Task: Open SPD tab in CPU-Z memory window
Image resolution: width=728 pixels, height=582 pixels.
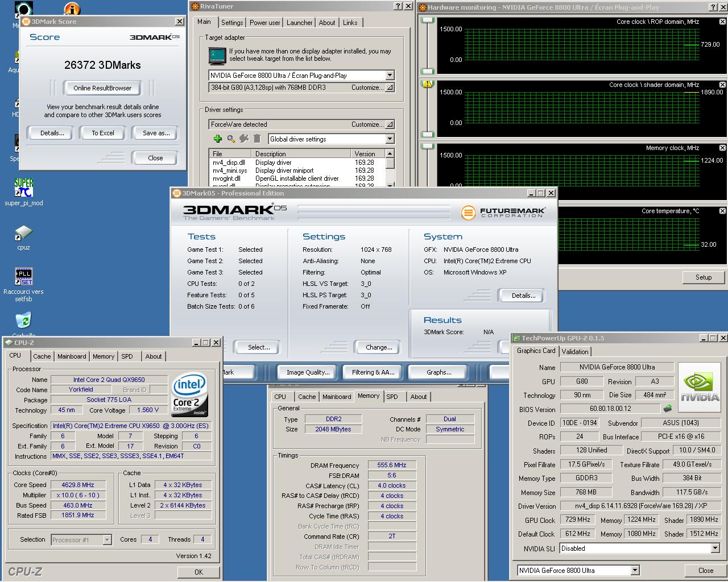Action: tap(392, 397)
